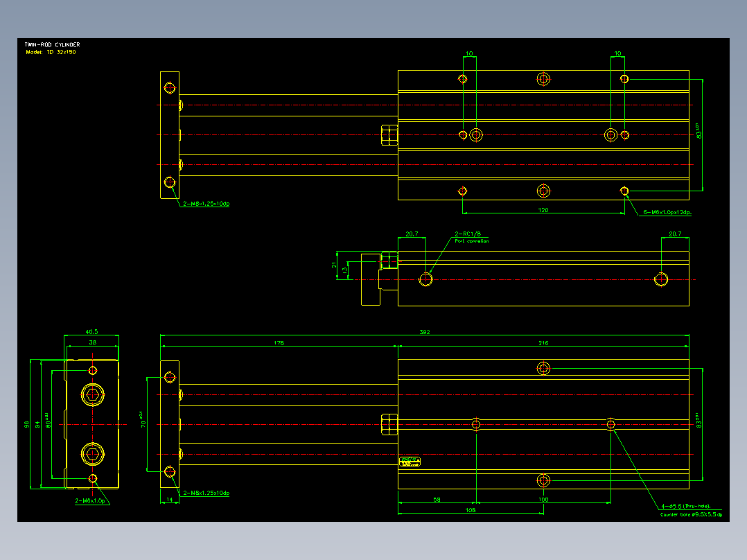Click the "38" width dimension
Image resolution: width=747 pixels, height=560 pixels.
coord(92,342)
